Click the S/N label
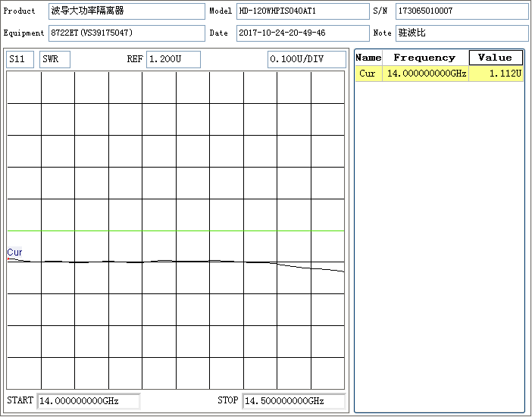 pos(380,11)
